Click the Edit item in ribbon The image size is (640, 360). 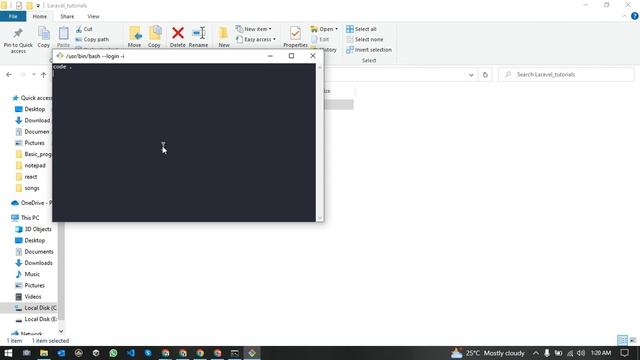320,39
